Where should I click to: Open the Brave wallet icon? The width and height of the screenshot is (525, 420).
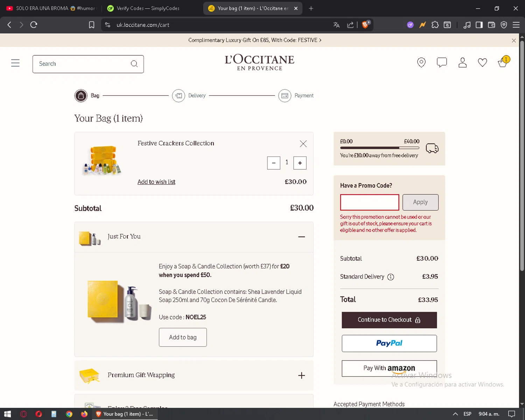coord(491,25)
